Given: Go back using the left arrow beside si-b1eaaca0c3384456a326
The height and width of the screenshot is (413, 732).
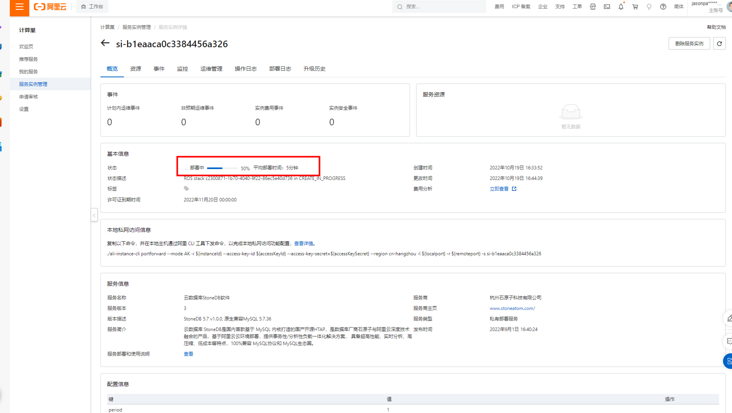Looking at the screenshot, I should click(x=105, y=43).
